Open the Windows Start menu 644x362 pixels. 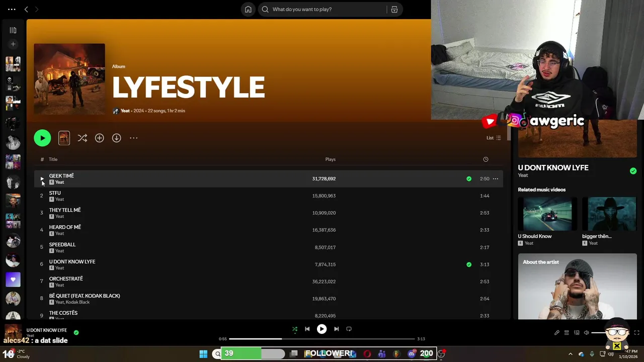tap(203, 354)
